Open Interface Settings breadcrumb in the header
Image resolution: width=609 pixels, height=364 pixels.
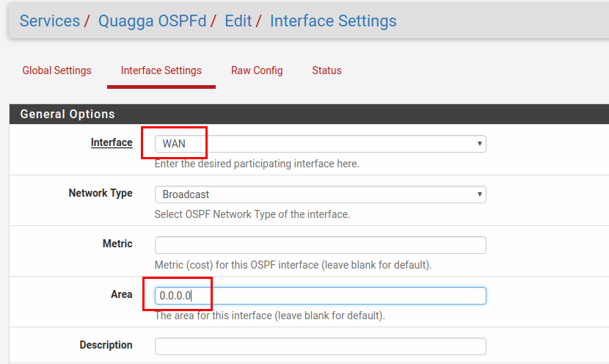[333, 21]
